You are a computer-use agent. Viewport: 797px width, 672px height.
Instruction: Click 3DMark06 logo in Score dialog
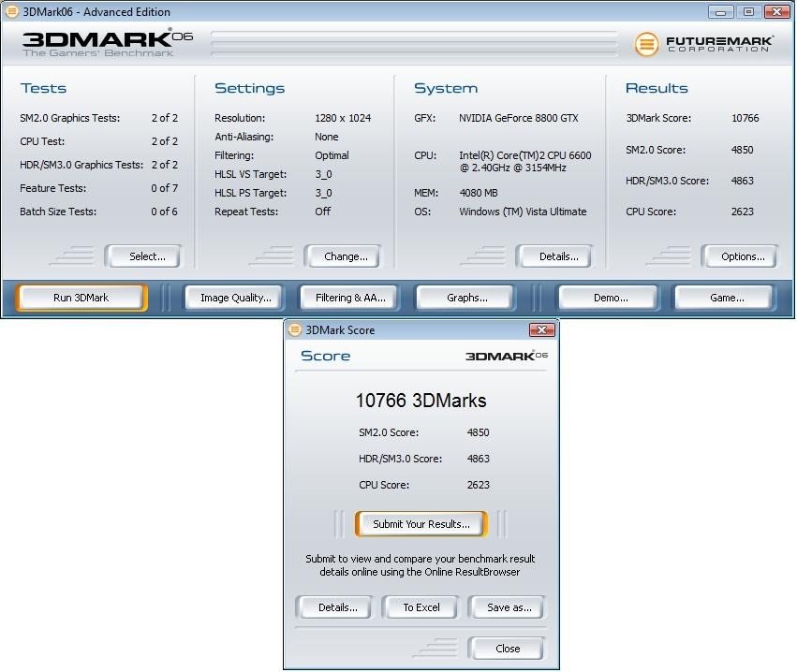pos(507,356)
